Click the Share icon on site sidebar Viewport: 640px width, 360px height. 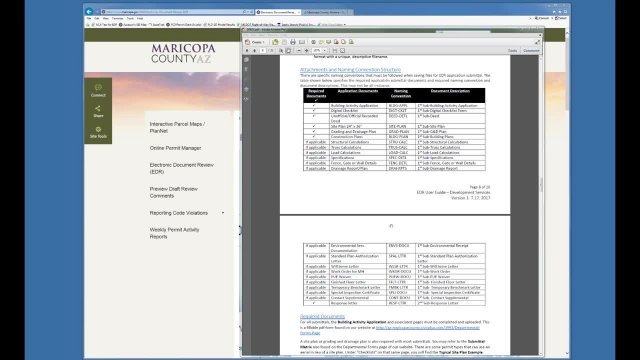click(x=98, y=111)
